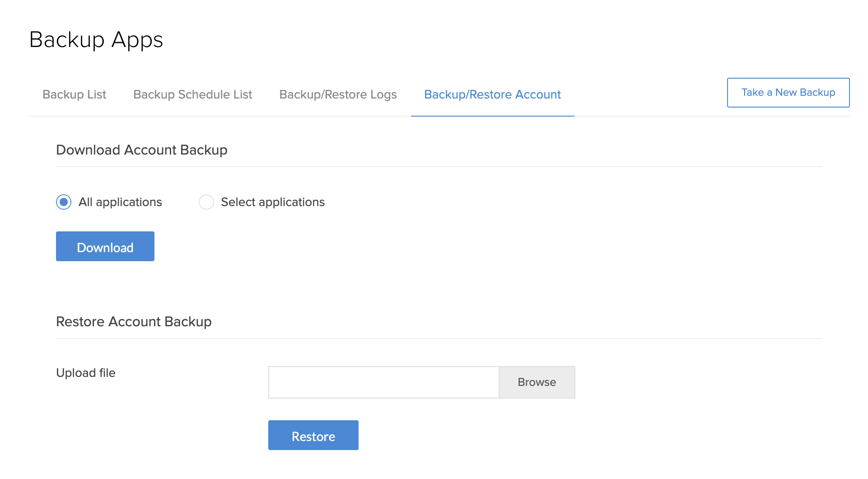Click divider line below Restore Account Backup heading
The image size is (868, 479).
click(439, 338)
